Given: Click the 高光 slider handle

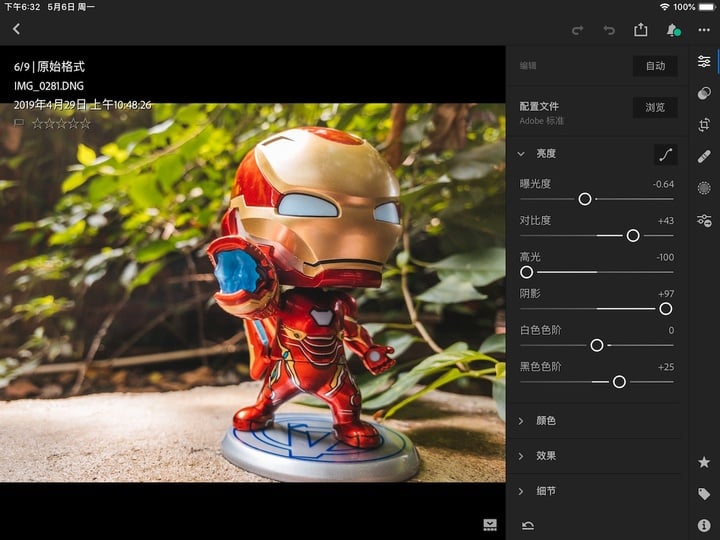Looking at the screenshot, I should click(x=527, y=272).
